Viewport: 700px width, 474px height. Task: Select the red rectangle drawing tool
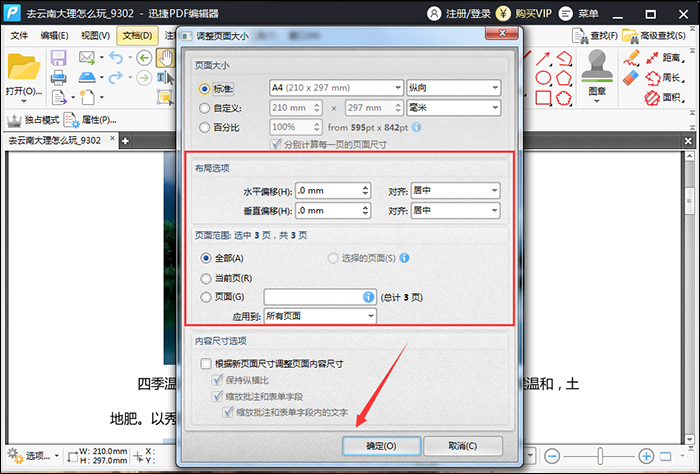(543, 98)
